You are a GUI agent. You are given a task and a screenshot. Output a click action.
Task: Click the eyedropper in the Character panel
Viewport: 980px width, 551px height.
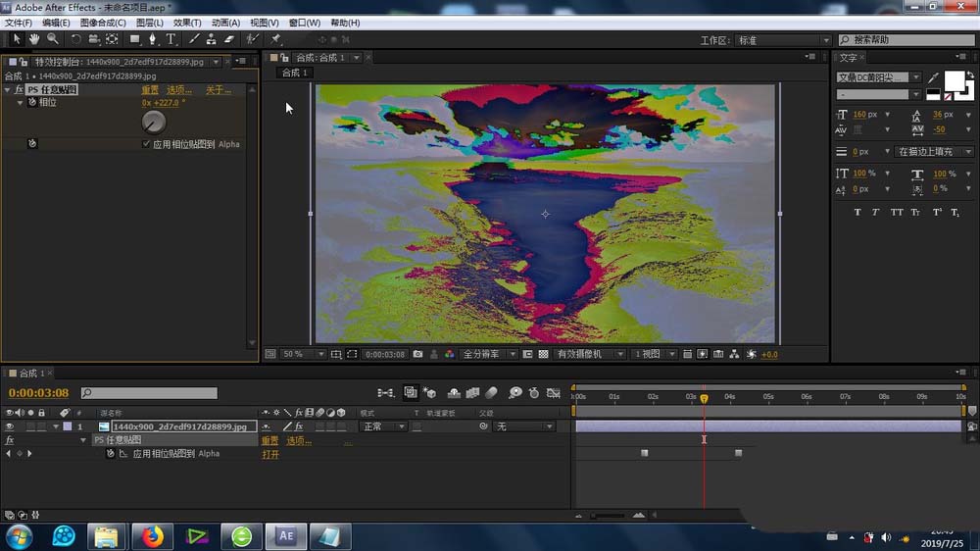(x=933, y=77)
